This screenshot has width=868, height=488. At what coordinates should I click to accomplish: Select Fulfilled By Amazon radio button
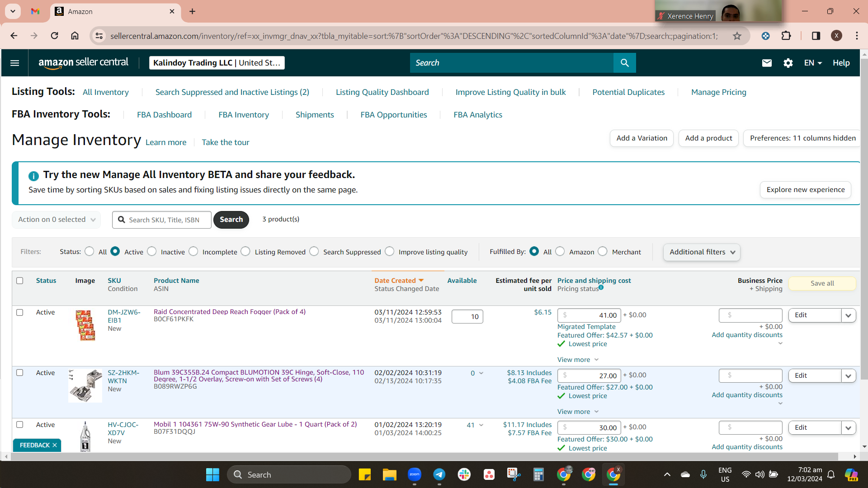[x=560, y=251]
